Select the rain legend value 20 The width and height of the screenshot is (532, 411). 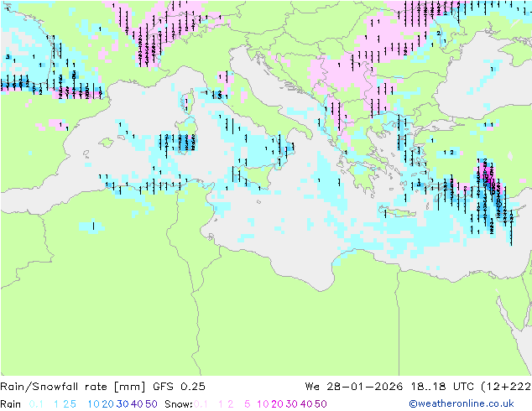click(x=108, y=404)
